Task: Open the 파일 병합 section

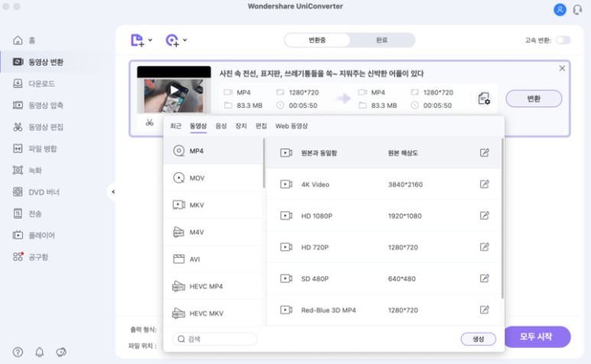Action: (x=34, y=148)
